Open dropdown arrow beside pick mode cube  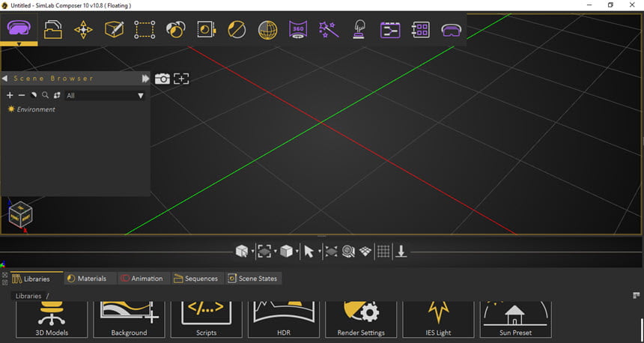point(252,252)
